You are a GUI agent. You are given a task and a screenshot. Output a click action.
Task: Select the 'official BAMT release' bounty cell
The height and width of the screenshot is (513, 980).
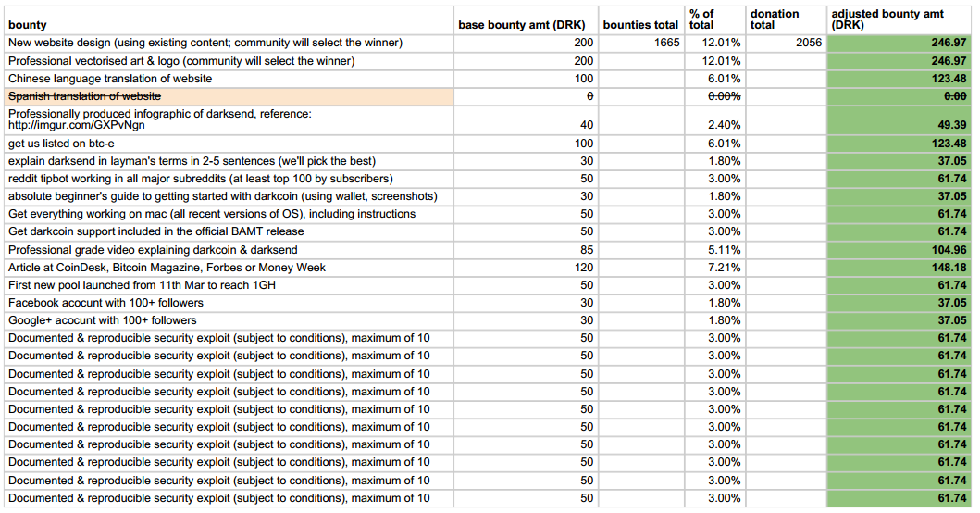pos(229,231)
